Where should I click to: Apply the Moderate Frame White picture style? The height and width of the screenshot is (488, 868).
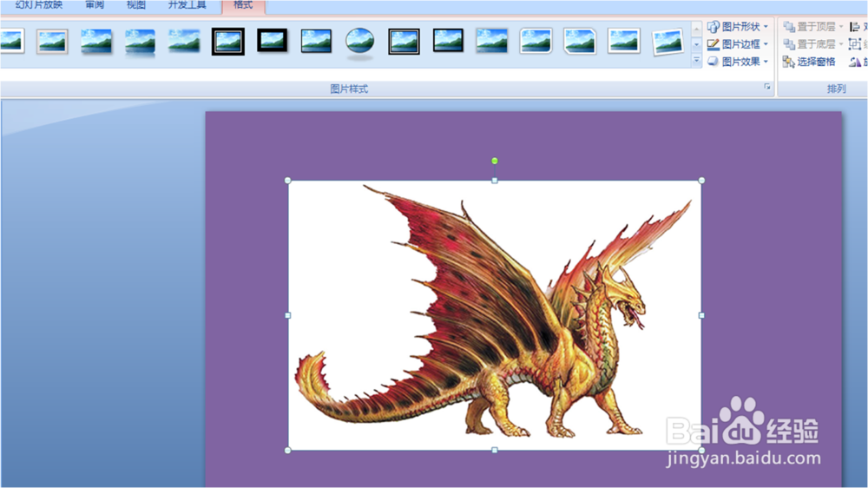(624, 42)
